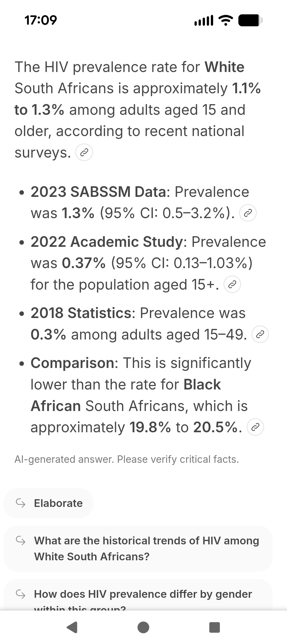Open citation link for Black African comparison
The width and height of the screenshot is (287, 644).
255,427
